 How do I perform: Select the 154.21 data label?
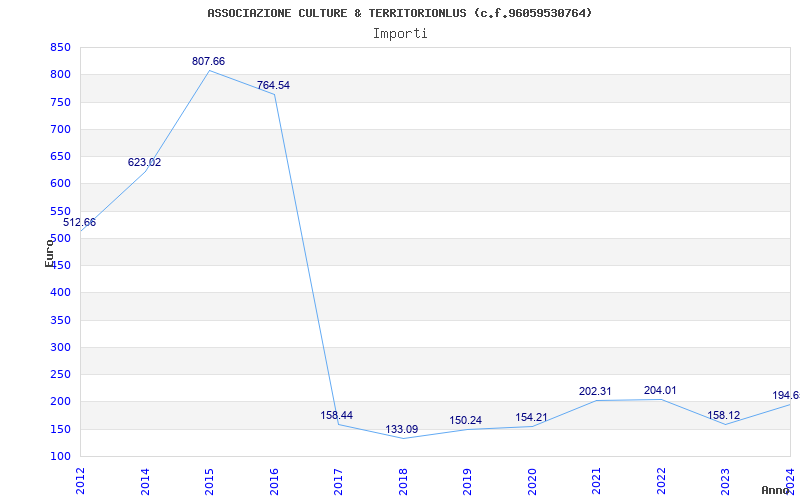pyautogui.click(x=531, y=417)
